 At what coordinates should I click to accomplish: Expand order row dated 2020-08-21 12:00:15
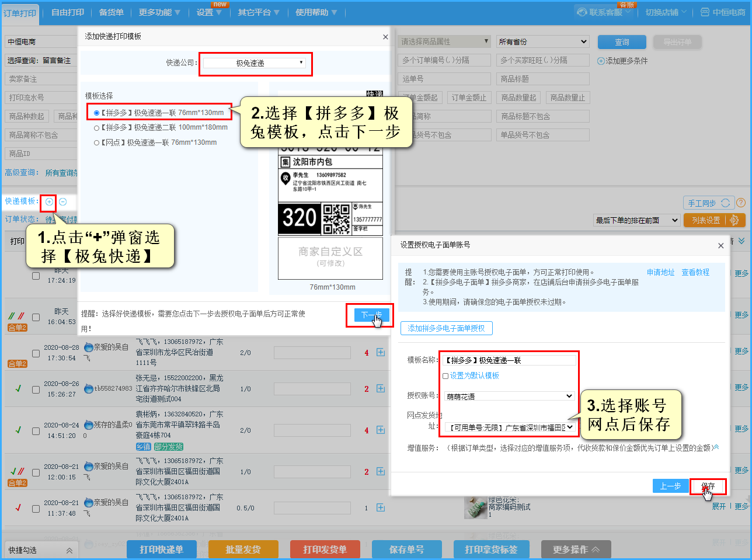coord(381,471)
